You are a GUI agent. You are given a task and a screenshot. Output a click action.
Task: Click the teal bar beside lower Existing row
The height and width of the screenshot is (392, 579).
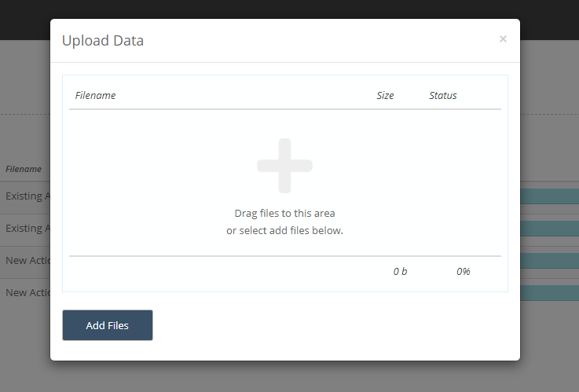549,229
